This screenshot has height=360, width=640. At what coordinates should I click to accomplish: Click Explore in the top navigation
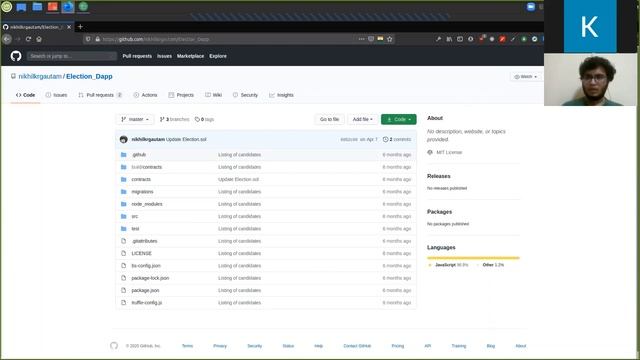click(218, 56)
